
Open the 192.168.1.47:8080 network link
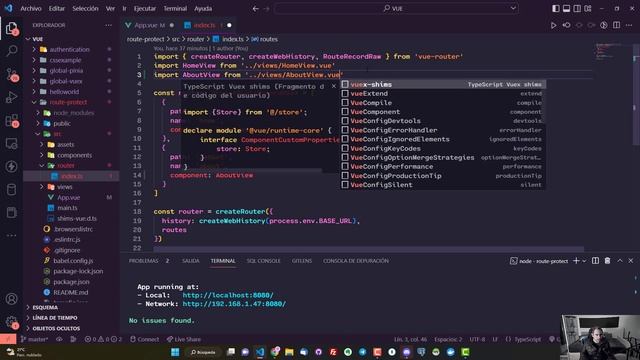point(234,304)
